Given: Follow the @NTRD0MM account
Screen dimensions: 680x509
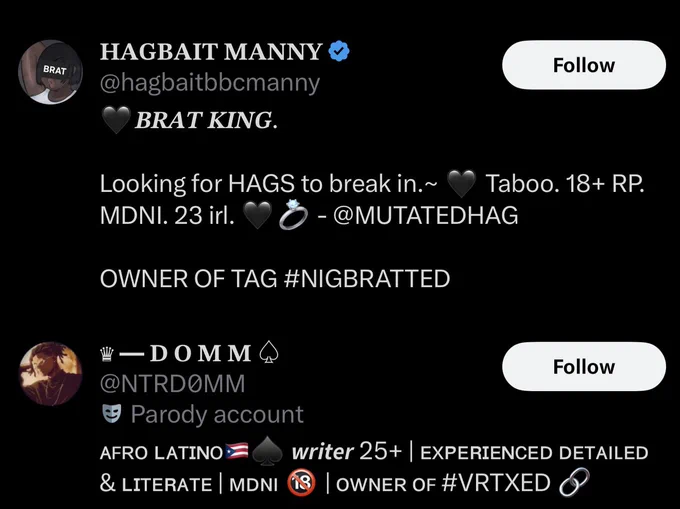Looking at the screenshot, I should [x=584, y=366].
